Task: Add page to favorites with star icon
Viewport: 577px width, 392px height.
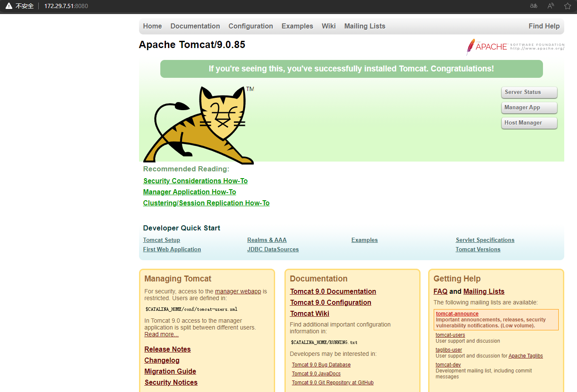Action: coord(568,6)
